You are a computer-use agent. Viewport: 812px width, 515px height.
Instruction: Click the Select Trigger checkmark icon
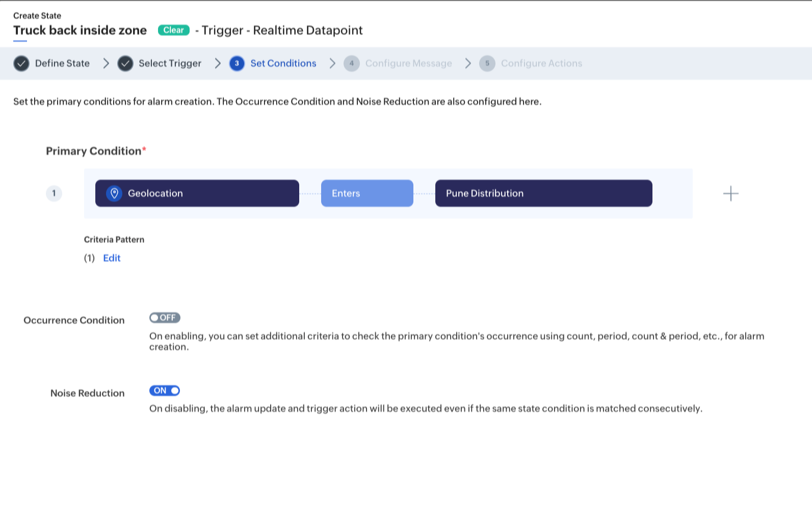click(125, 63)
